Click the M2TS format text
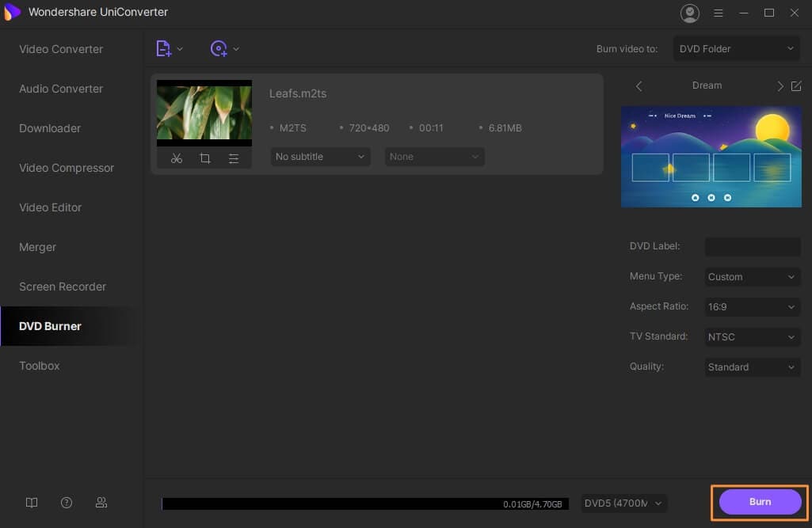The image size is (812, 528). pos(292,128)
